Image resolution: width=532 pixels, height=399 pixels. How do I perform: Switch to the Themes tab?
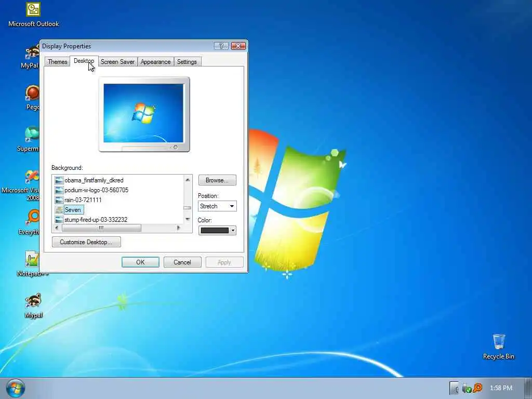click(57, 62)
